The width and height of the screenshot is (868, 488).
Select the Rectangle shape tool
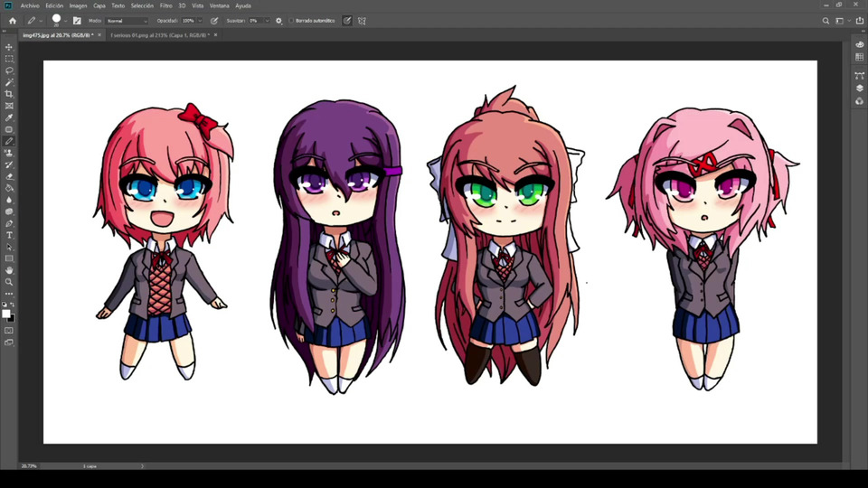point(9,259)
